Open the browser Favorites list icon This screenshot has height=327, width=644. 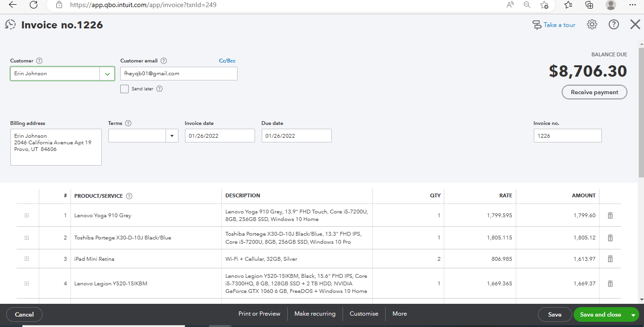coord(568,5)
